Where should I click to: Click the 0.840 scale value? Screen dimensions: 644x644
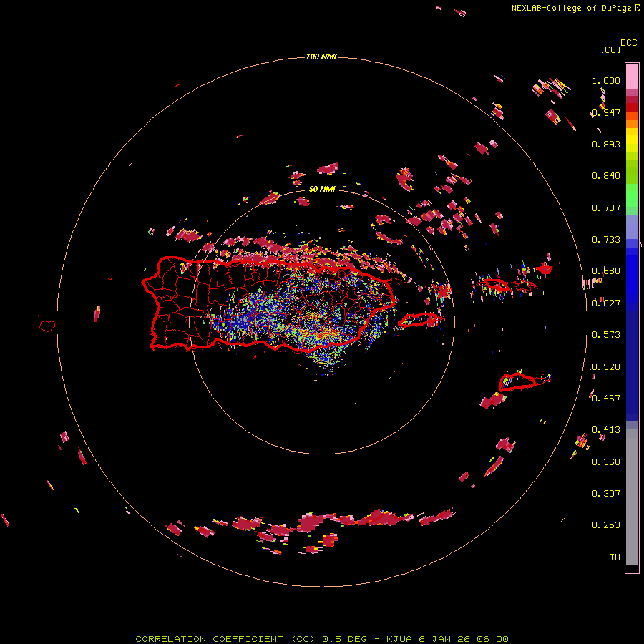pyautogui.click(x=606, y=176)
